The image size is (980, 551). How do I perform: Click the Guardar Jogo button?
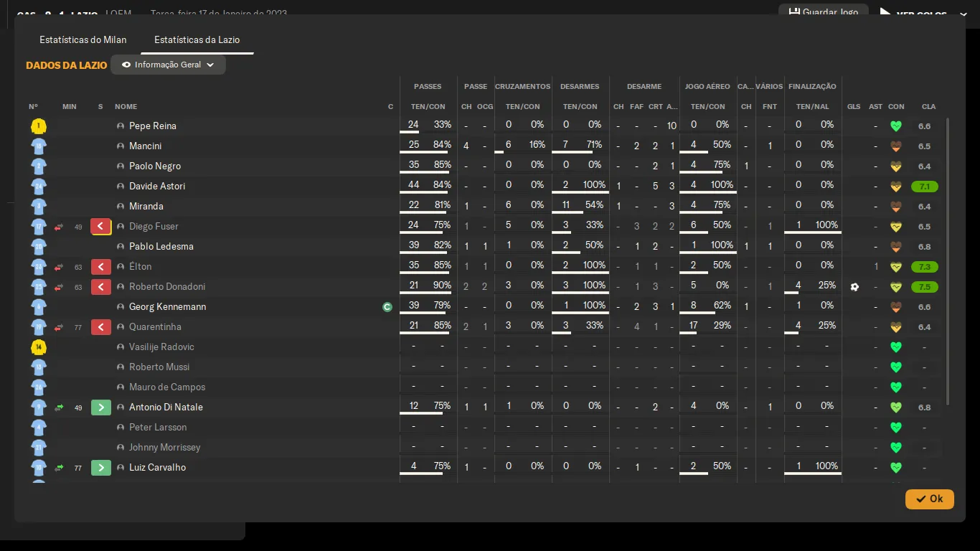[823, 12]
